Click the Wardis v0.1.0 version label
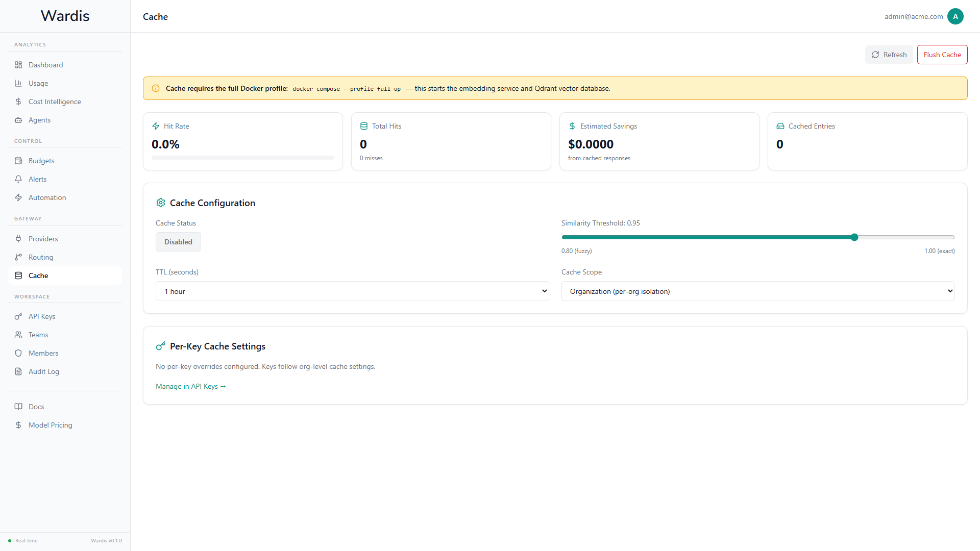The width and height of the screenshot is (980, 551). [x=107, y=541]
